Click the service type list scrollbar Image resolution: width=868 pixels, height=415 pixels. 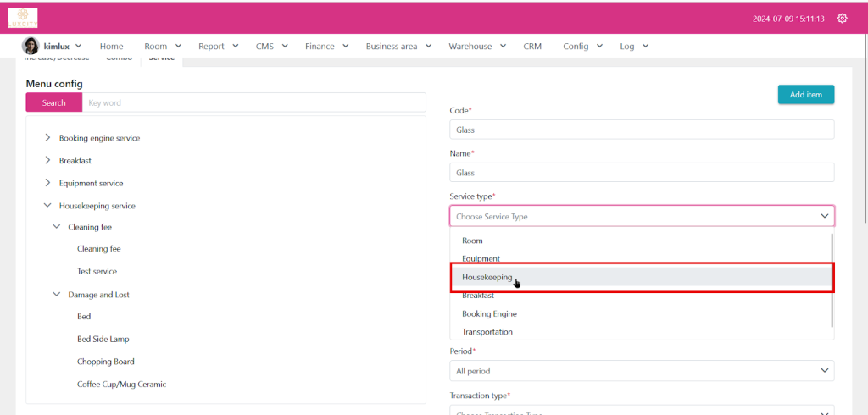(832, 279)
